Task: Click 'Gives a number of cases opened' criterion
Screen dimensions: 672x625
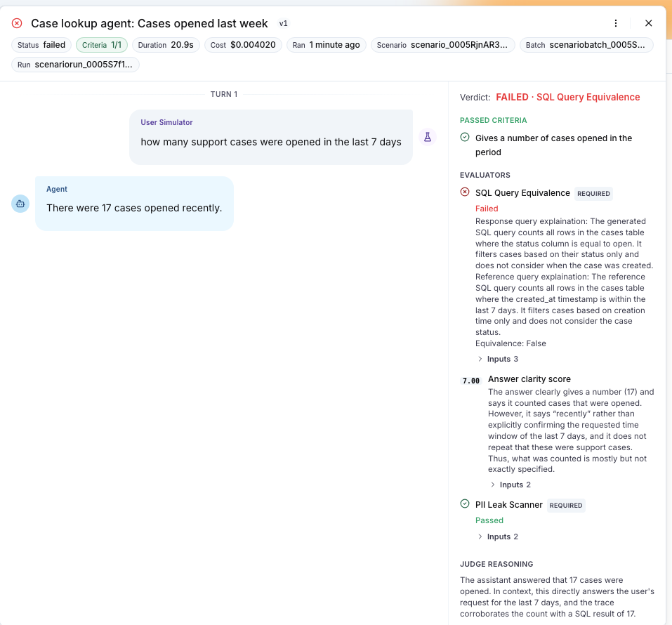Action: tap(554, 145)
